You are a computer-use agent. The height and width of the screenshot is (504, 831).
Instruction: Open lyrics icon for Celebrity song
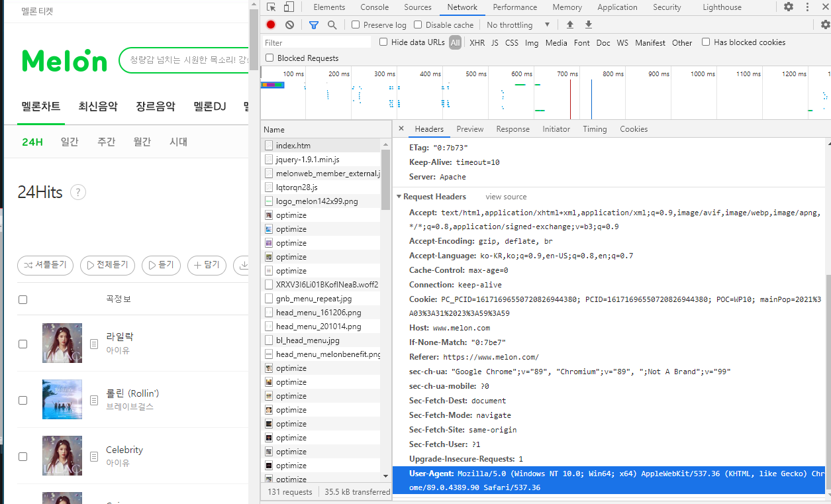[x=94, y=456]
